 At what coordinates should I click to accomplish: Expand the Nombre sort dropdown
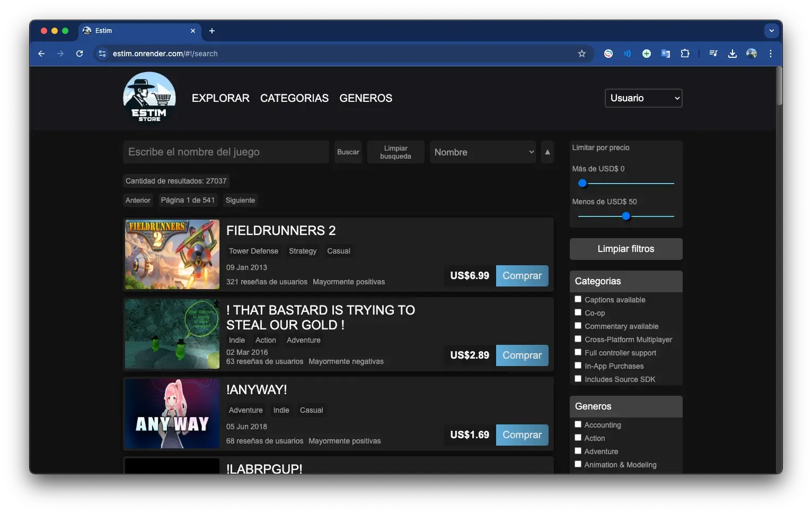(483, 152)
